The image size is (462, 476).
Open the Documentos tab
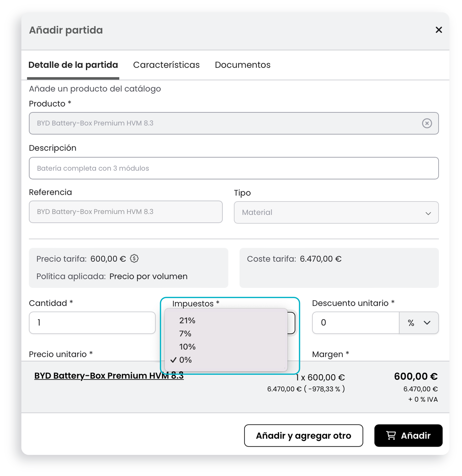pos(242,65)
